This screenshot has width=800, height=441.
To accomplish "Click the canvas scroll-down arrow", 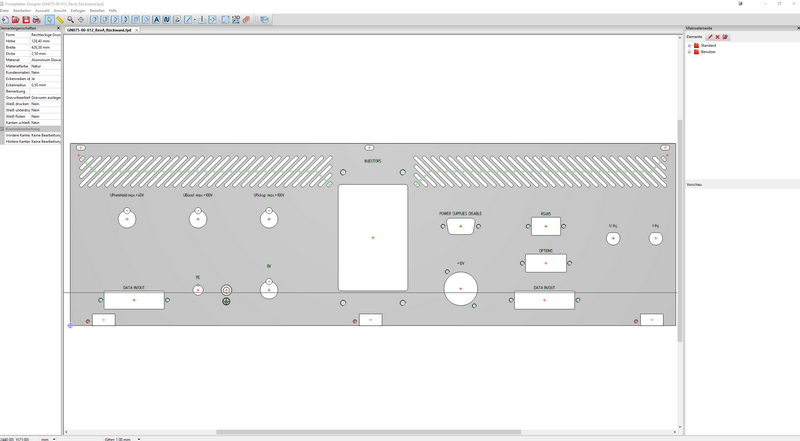I will (x=680, y=427).
